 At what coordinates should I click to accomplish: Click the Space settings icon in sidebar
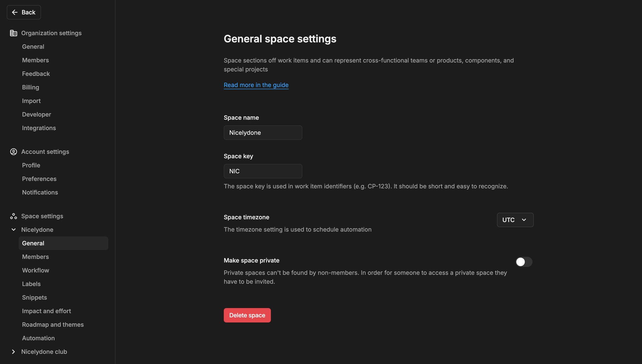click(13, 216)
